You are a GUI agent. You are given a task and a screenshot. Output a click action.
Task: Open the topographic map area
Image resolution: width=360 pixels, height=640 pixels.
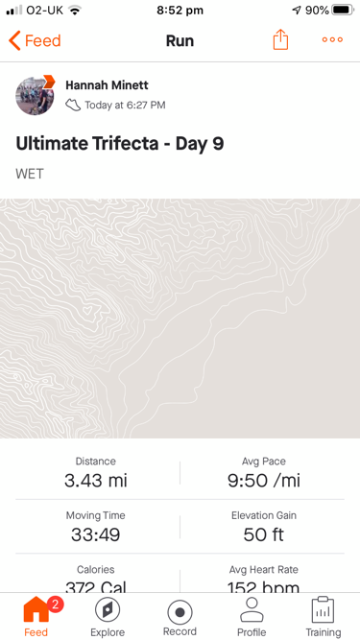180,318
